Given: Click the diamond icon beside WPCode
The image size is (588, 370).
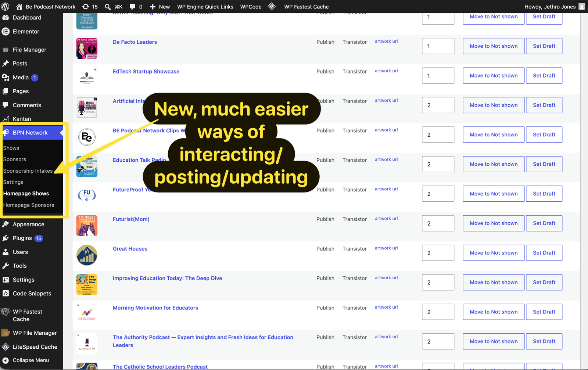Looking at the screenshot, I should [272, 7].
